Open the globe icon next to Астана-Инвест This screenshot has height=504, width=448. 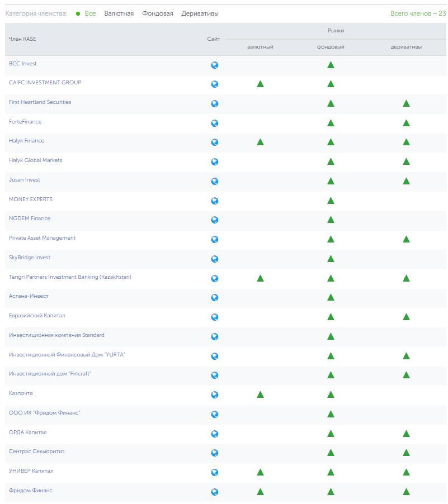(214, 298)
